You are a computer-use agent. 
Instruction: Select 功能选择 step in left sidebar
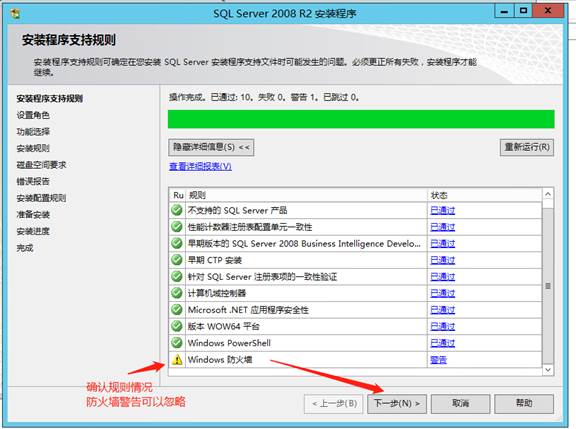[x=33, y=131]
